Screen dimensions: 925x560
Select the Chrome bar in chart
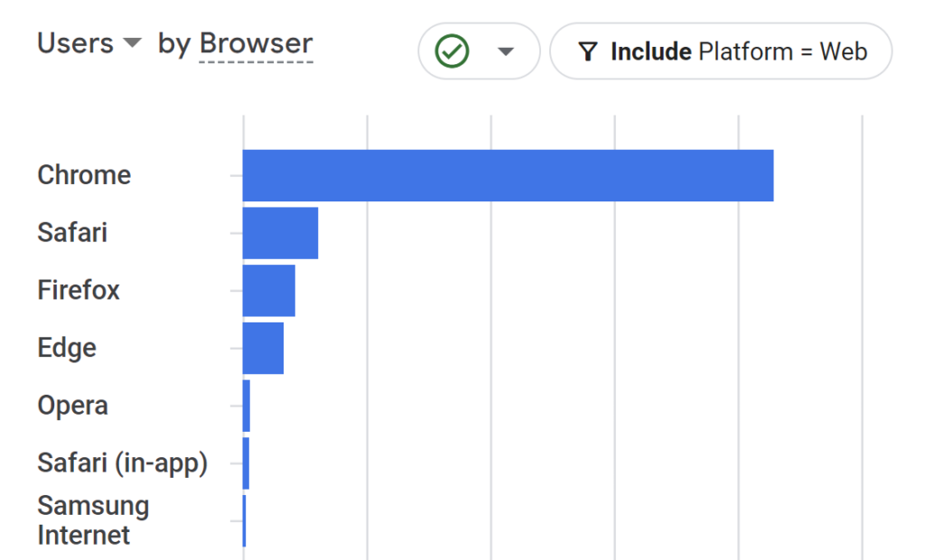point(508,175)
